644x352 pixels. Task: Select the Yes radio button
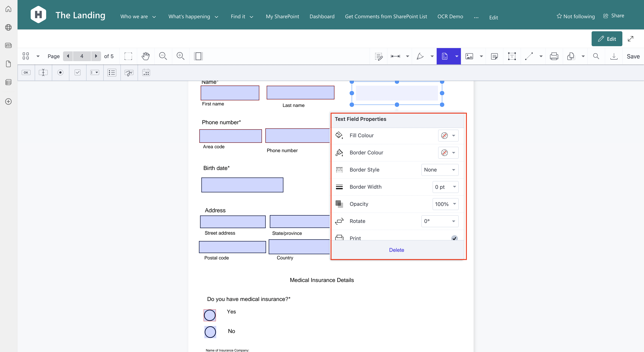pyautogui.click(x=210, y=315)
